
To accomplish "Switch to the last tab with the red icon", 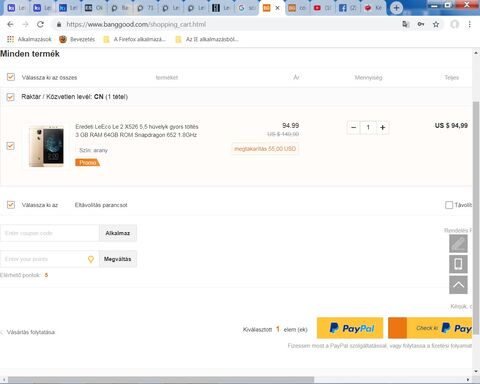I will click(x=373, y=8).
